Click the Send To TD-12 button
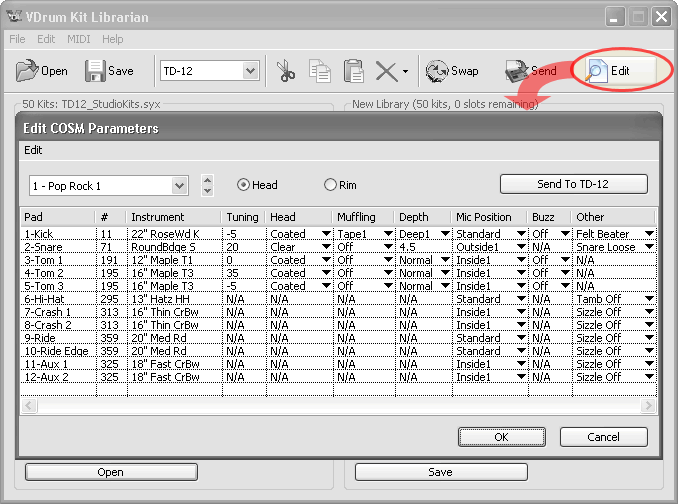This screenshot has height=504, width=678. 573,184
